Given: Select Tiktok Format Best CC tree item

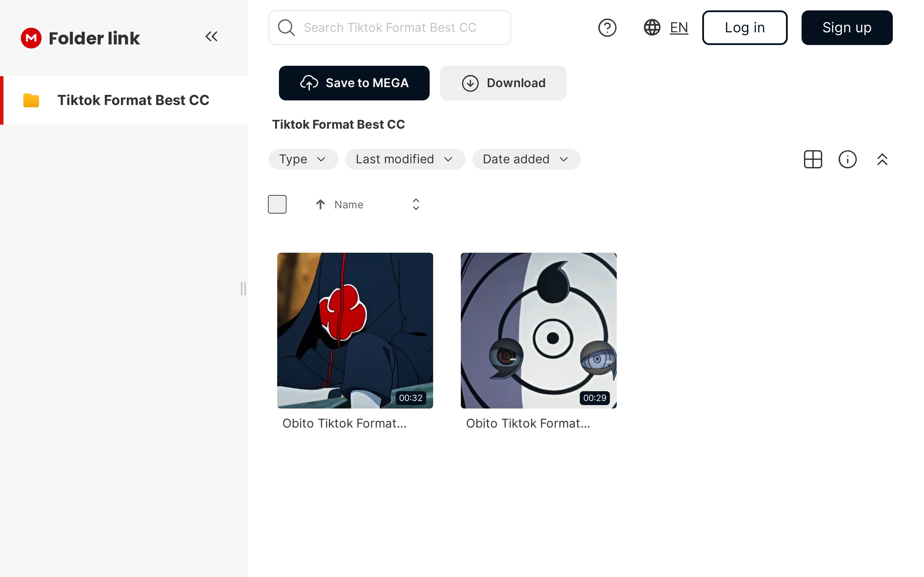Looking at the screenshot, I should (133, 100).
